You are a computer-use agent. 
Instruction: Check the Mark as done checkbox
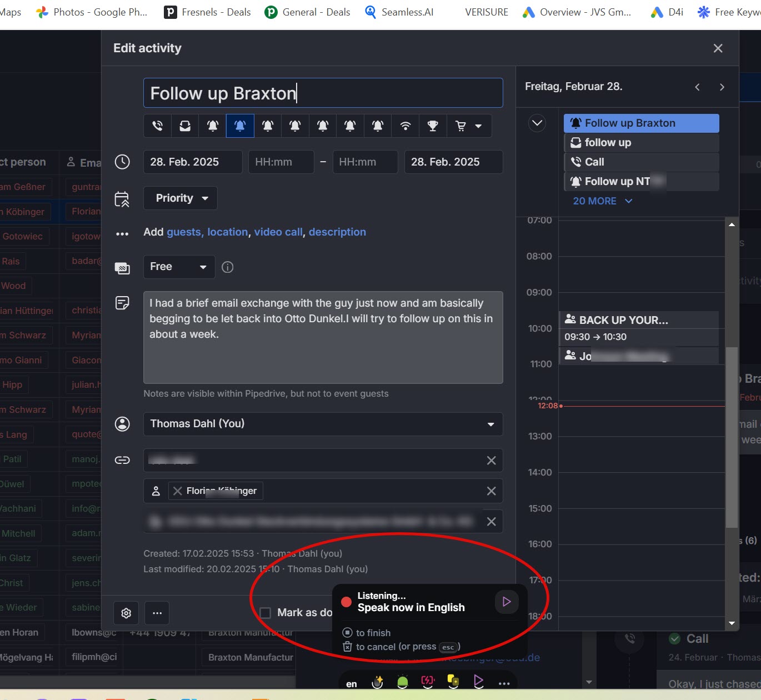click(266, 613)
